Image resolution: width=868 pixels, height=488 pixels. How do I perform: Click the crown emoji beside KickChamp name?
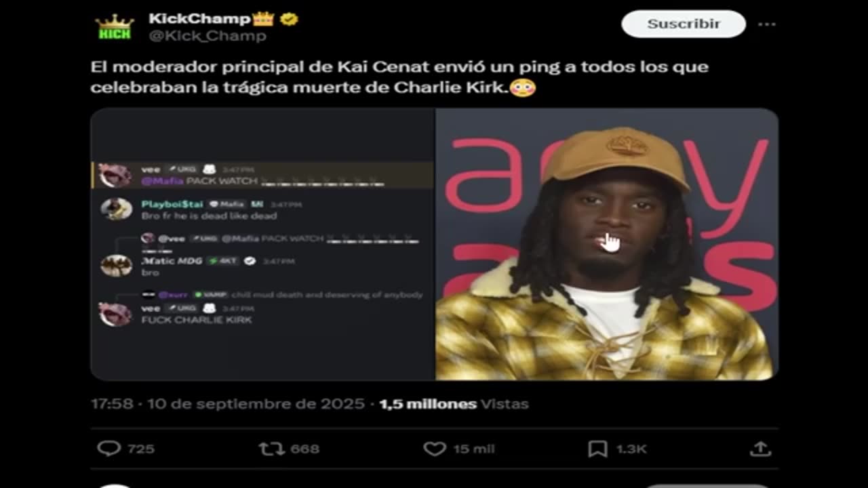263,19
